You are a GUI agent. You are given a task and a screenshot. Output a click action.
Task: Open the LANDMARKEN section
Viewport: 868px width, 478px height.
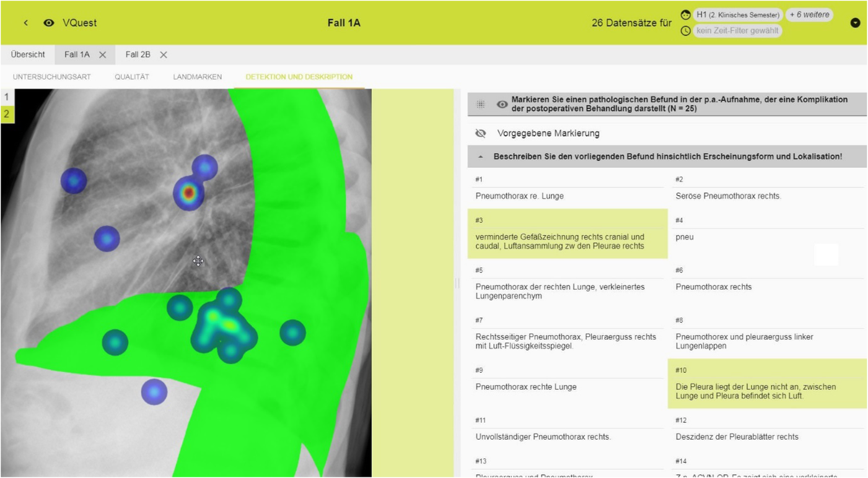(x=197, y=77)
